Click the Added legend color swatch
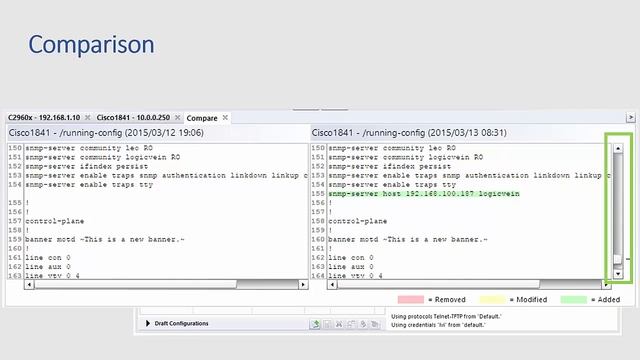The width and height of the screenshot is (640, 360). [573, 300]
